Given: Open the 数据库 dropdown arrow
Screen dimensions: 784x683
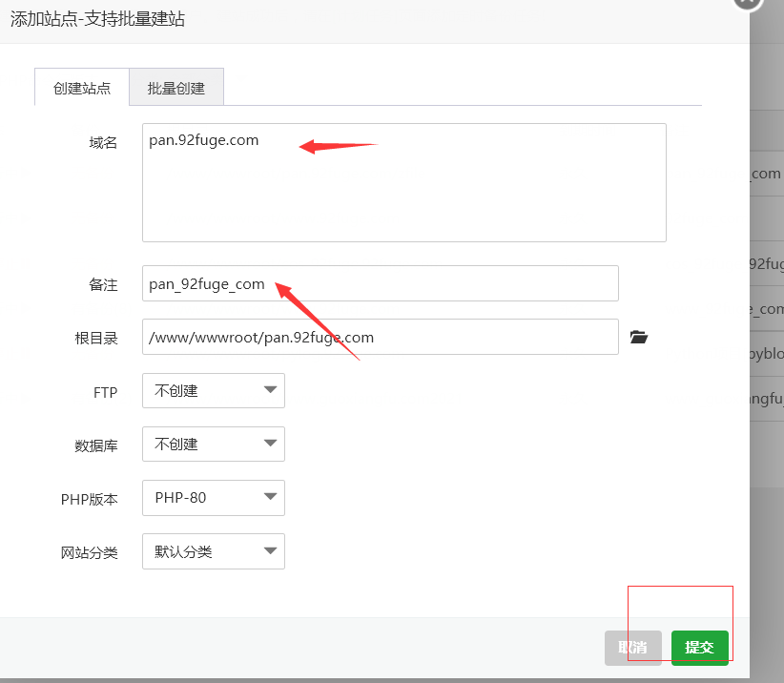Looking at the screenshot, I should [x=270, y=444].
